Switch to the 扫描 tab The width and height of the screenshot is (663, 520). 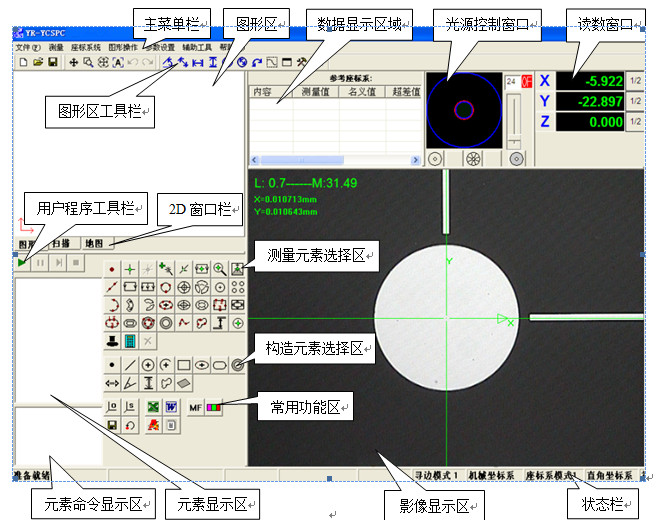click(x=64, y=243)
